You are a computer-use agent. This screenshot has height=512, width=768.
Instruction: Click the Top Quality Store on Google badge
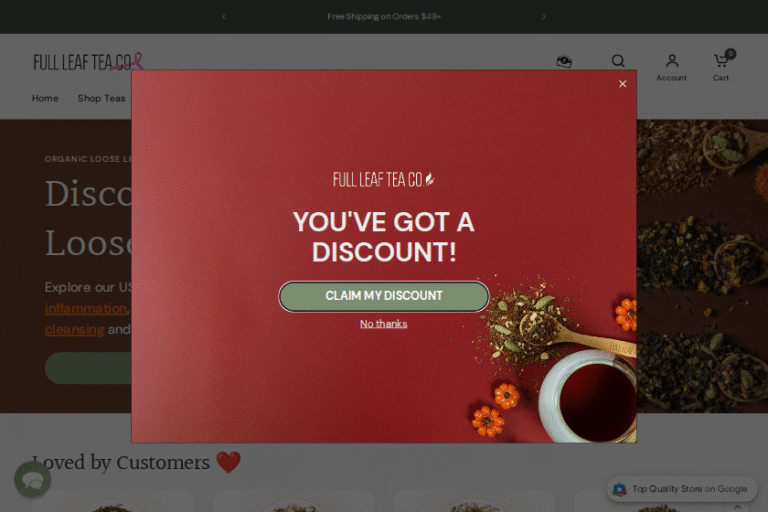682,489
